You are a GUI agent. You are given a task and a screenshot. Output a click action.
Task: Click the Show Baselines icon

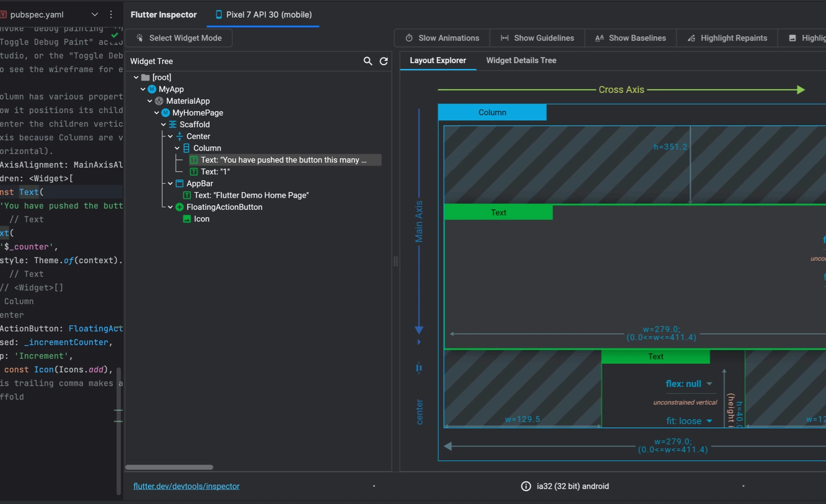[599, 38]
